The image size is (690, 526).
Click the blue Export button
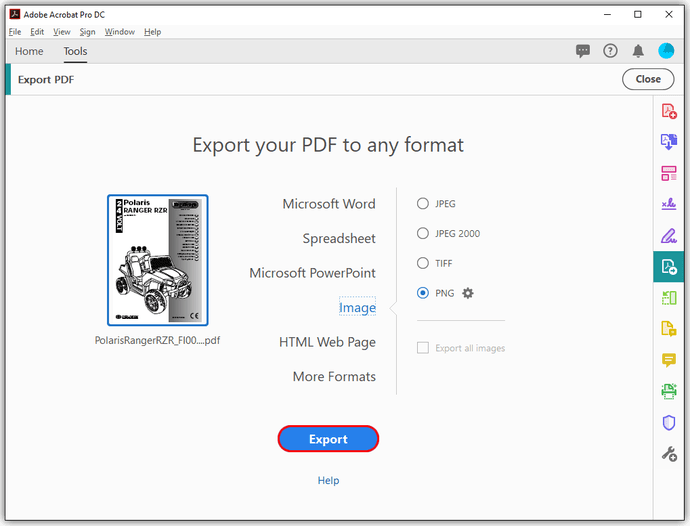click(328, 439)
